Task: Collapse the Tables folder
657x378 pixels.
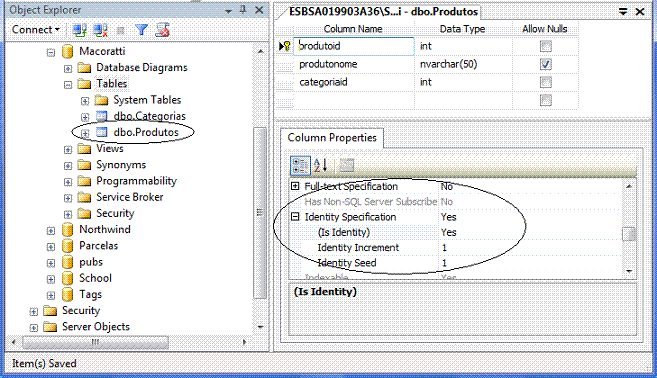Action: [x=68, y=85]
